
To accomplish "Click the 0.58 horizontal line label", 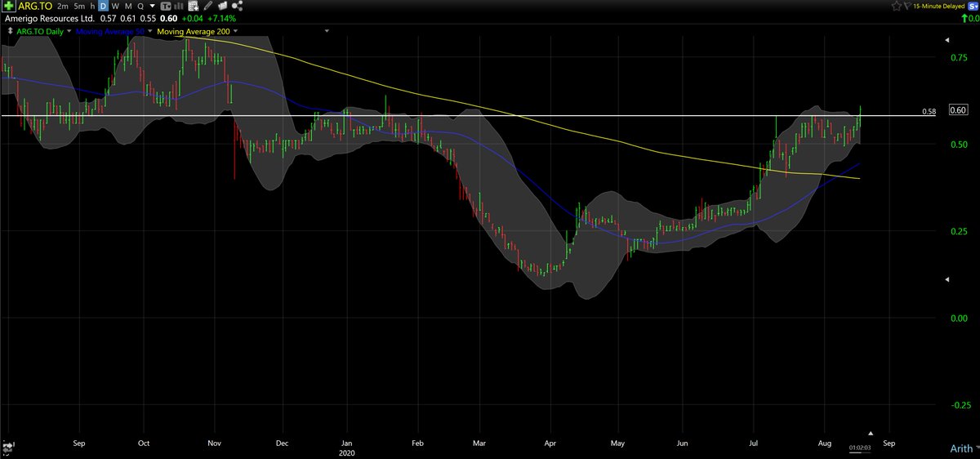I will point(929,112).
